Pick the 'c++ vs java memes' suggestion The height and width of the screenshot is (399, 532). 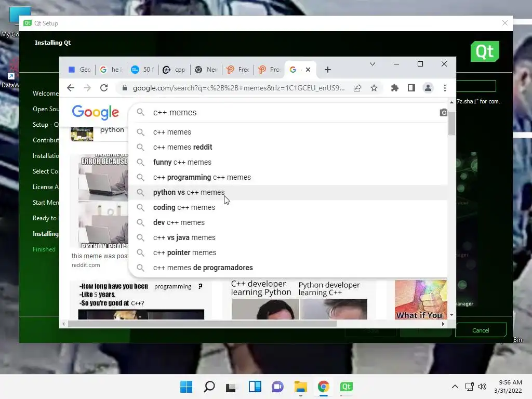click(288, 237)
